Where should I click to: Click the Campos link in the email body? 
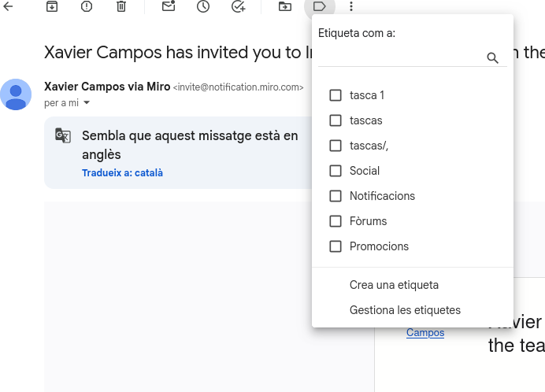point(425,333)
